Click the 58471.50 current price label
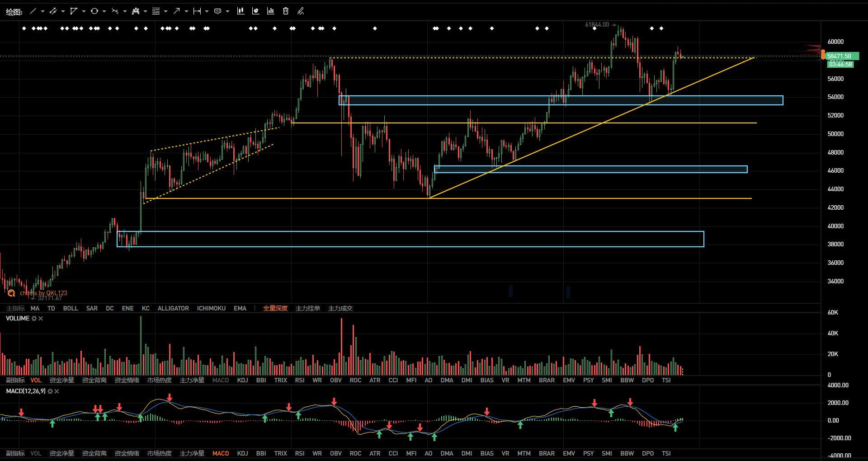Image resolution: width=868 pixels, height=461 pixels. point(839,56)
